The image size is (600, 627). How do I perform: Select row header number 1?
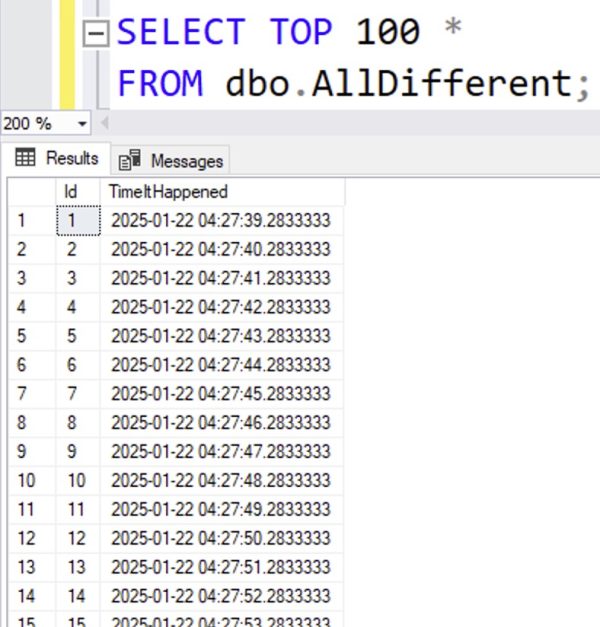[x=24, y=220]
